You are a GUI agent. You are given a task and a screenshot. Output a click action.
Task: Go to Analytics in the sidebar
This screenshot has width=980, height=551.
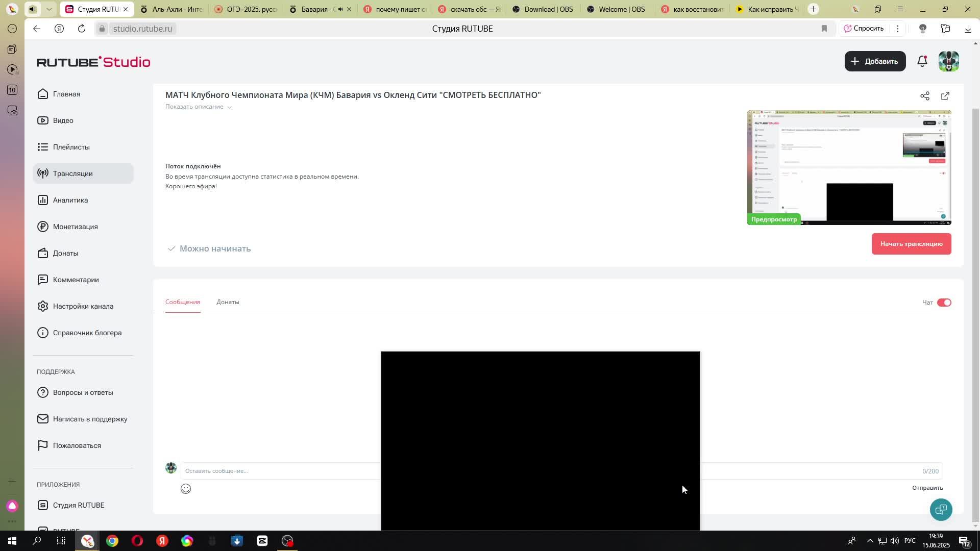coord(70,200)
